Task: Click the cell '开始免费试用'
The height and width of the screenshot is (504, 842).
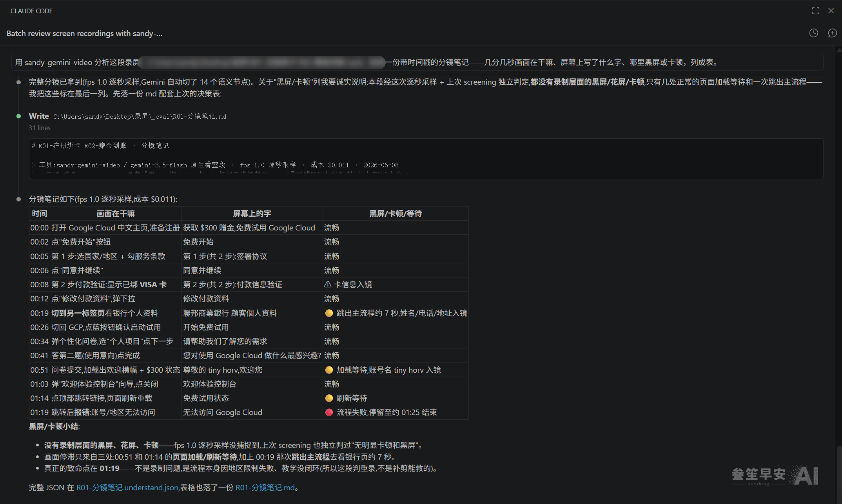Action: coord(252,327)
